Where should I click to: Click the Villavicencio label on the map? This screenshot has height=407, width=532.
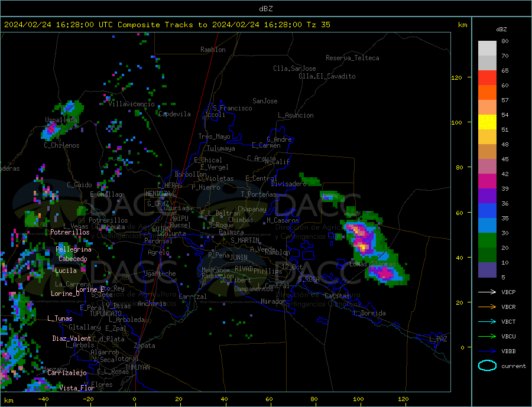[x=132, y=104]
